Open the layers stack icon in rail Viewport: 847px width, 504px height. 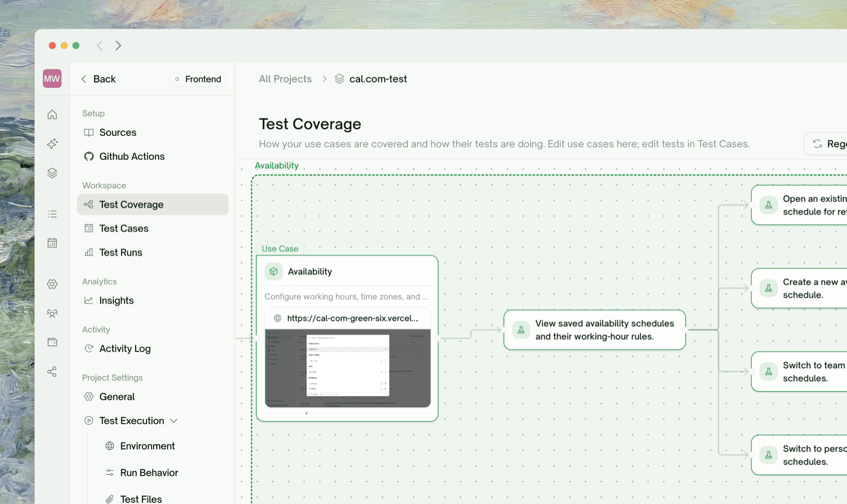pos(52,173)
